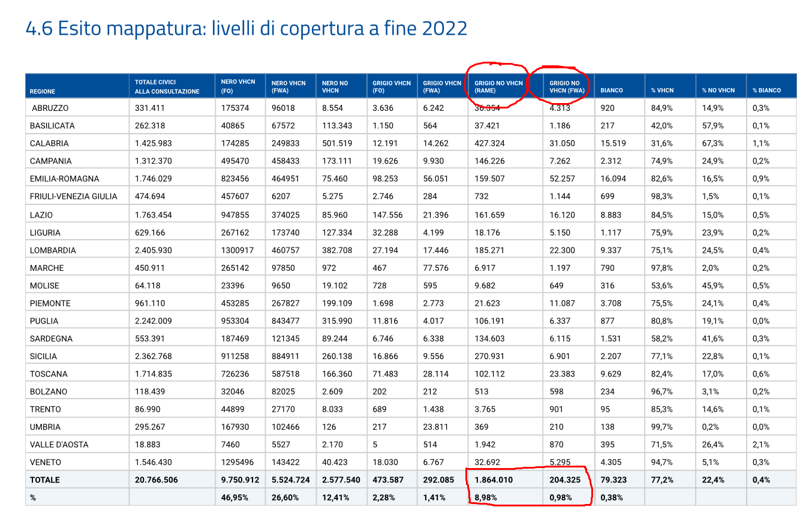The width and height of the screenshot is (812, 516).
Task: Click the CALABRIA region name
Action: (x=49, y=143)
